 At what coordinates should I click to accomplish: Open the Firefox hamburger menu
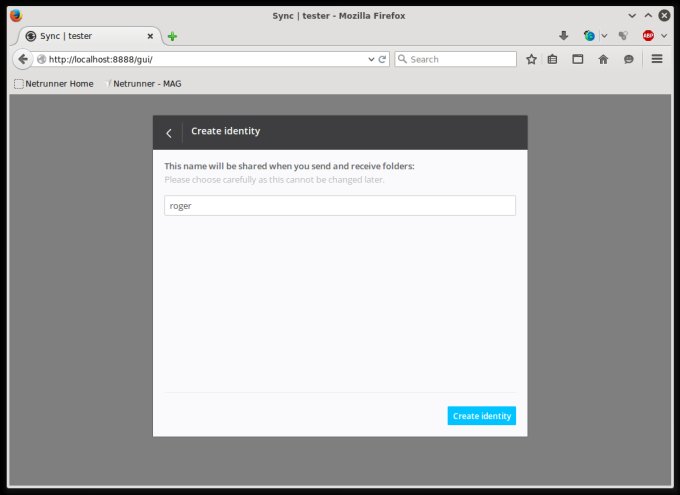657,59
